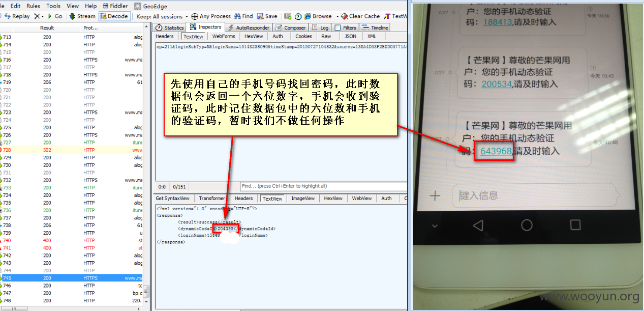This screenshot has width=644, height=311.
Task: Open the Composer tab
Action: point(291,27)
